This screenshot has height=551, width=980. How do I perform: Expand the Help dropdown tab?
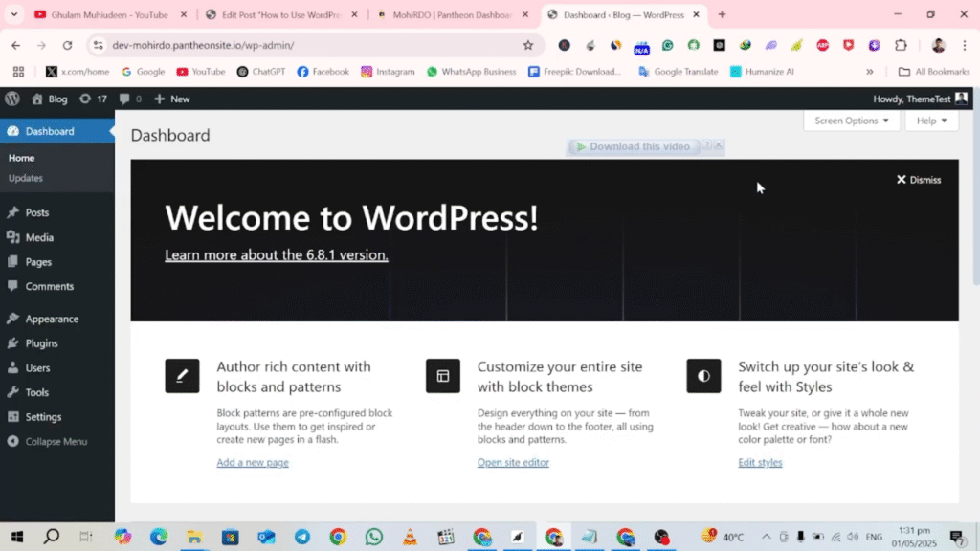coord(931,121)
